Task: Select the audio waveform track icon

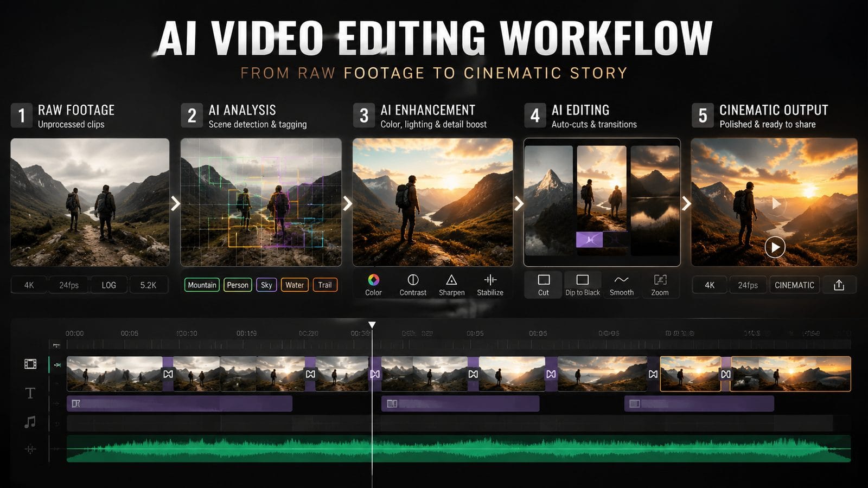Action: [x=30, y=449]
